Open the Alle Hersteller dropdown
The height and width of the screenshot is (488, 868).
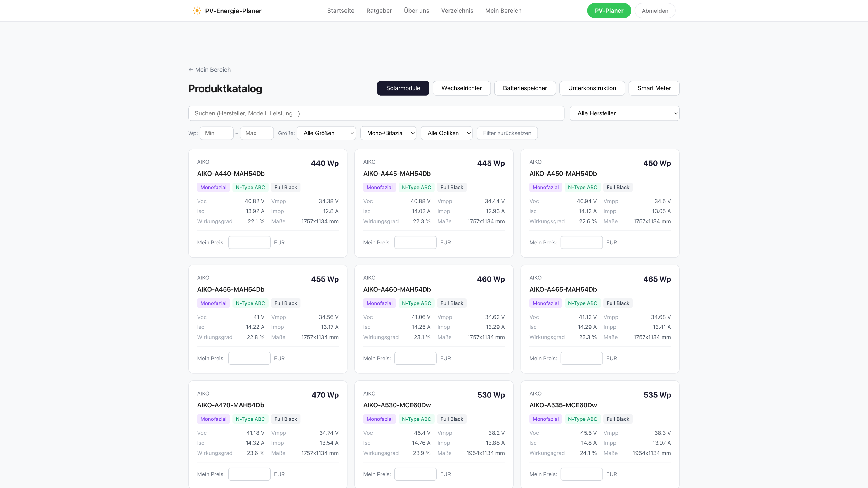tap(624, 113)
